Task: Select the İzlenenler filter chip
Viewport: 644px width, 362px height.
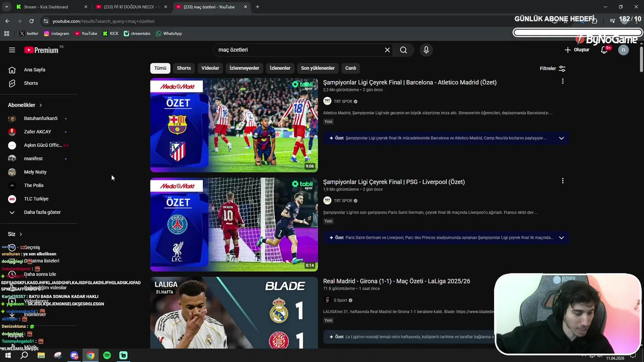Action: coord(280,68)
